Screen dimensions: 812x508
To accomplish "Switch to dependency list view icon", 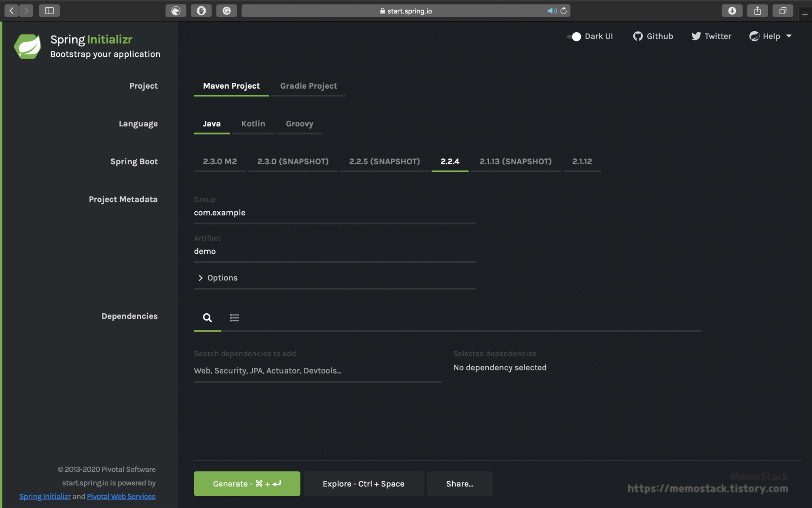I will point(234,318).
